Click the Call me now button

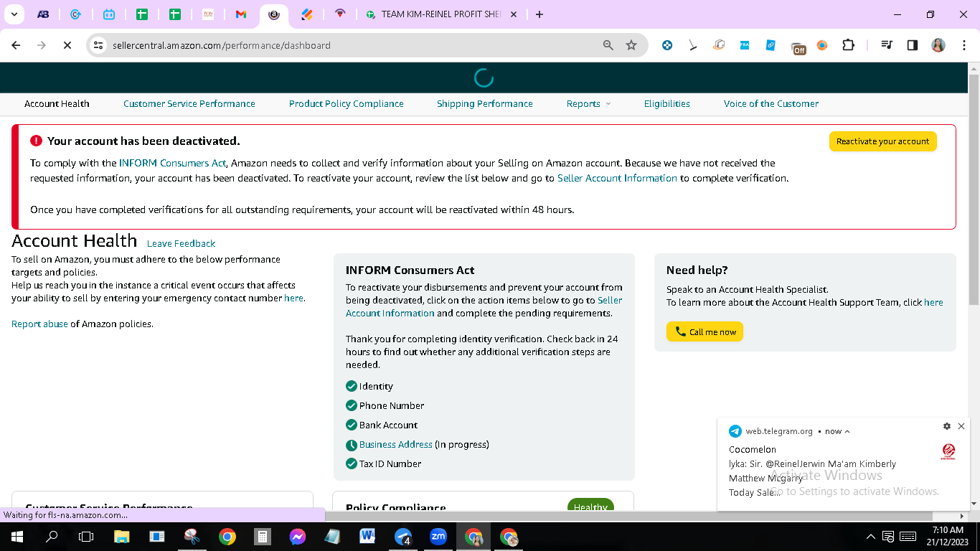(x=705, y=331)
